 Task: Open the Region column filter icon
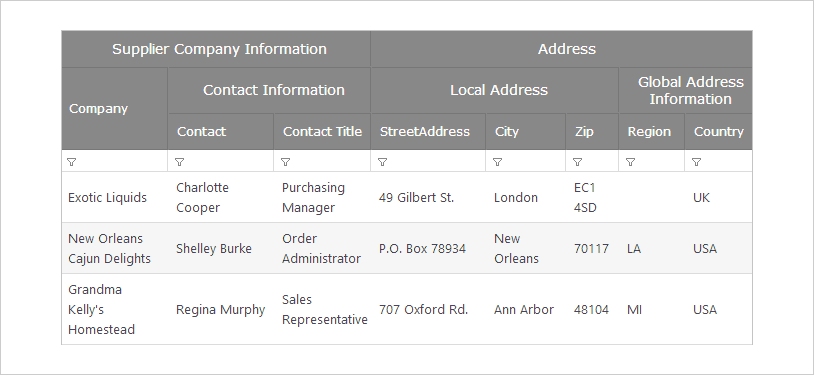(x=630, y=162)
